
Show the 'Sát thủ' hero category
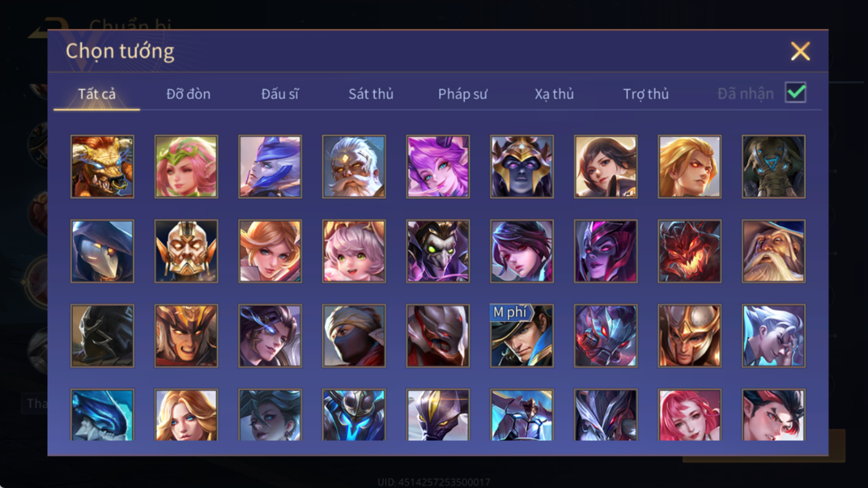[x=371, y=94]
